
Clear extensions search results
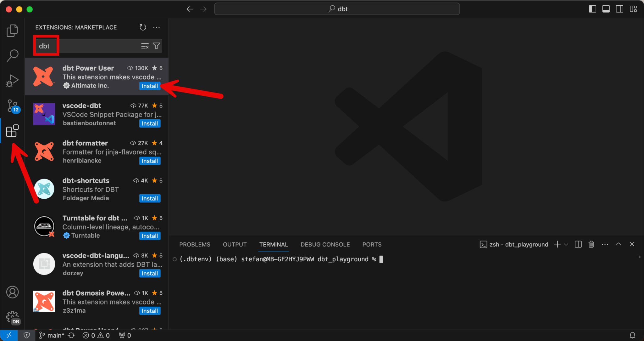[145, 46]
